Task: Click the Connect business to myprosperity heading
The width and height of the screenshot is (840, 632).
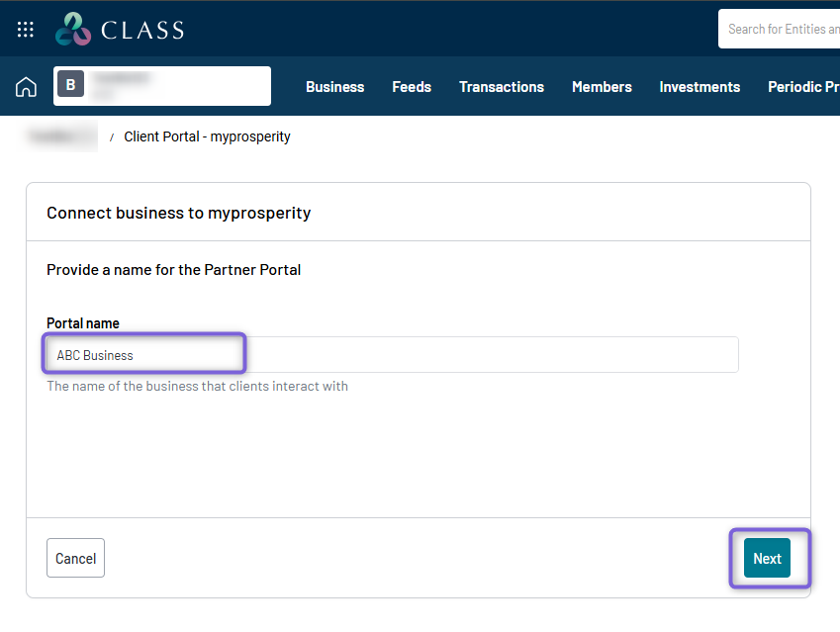Action: point(178,213)
